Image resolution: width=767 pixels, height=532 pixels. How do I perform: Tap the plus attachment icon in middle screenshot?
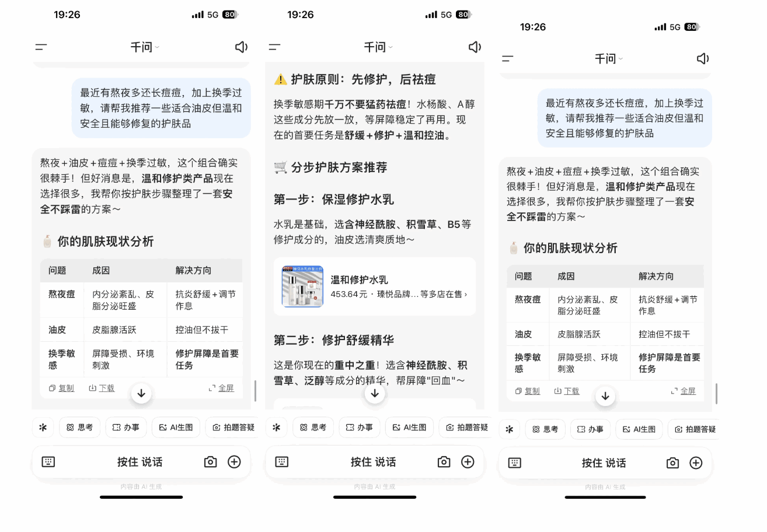(468, 462)
